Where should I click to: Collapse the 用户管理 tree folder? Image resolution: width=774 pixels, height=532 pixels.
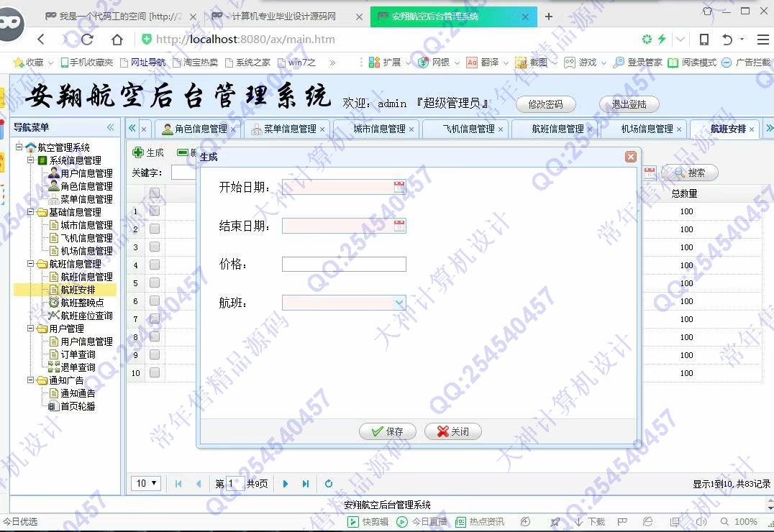31,328
